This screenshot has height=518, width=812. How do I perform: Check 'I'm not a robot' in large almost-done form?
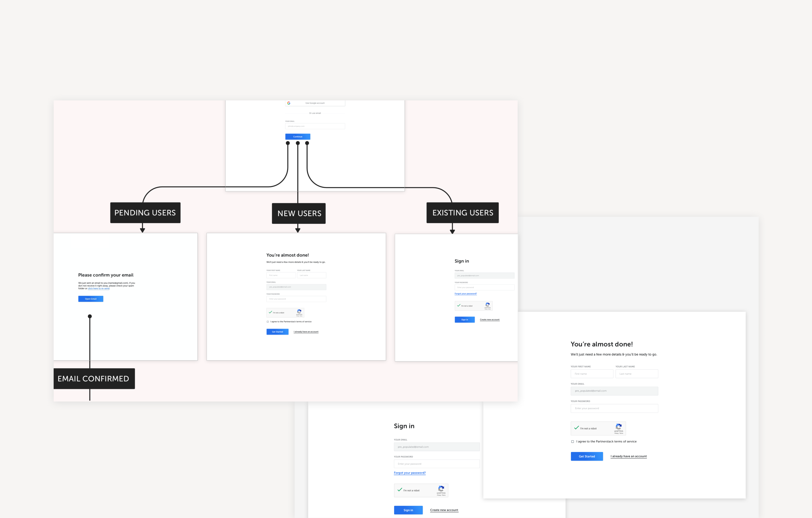(577, 428)
